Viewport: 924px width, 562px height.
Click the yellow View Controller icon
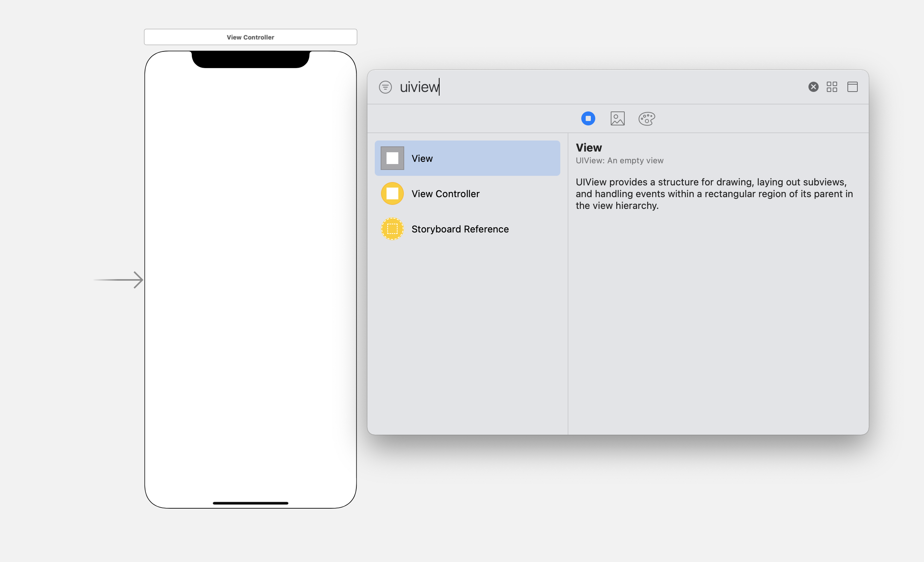coord(392,193)
